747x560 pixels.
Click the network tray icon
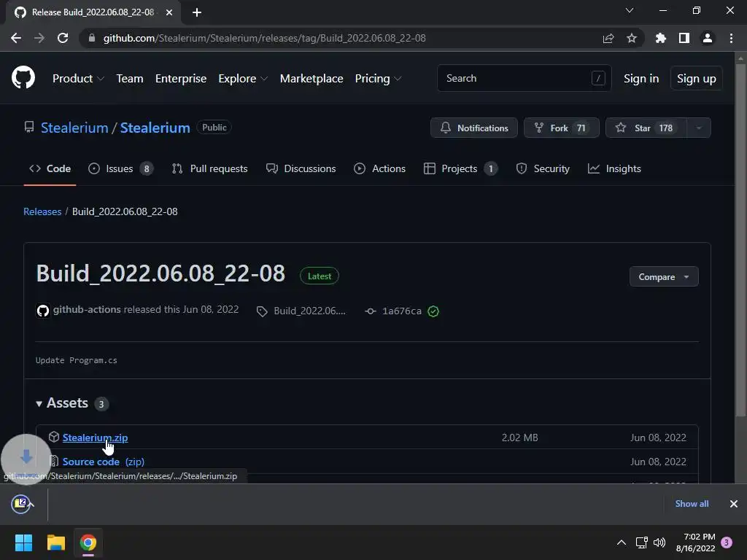point(641,542)
